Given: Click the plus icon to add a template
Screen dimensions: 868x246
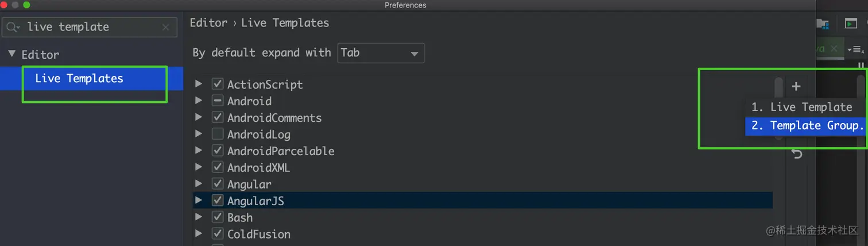Looking at the screenshot, I should [796, 87].
